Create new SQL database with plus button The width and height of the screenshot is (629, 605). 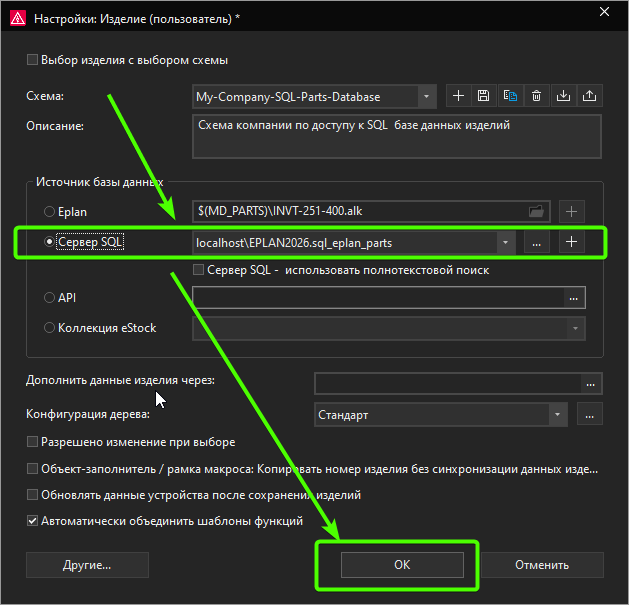pyautogui.click(x=572, y=242)
